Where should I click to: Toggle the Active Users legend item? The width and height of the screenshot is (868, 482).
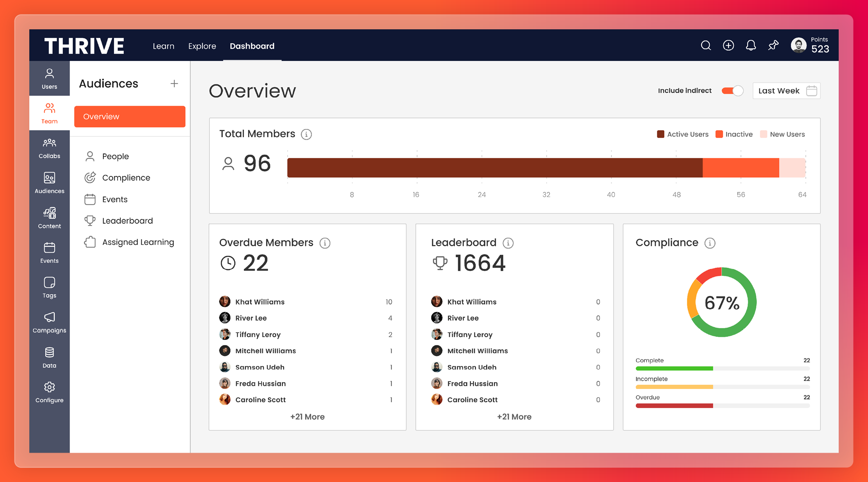682,134
